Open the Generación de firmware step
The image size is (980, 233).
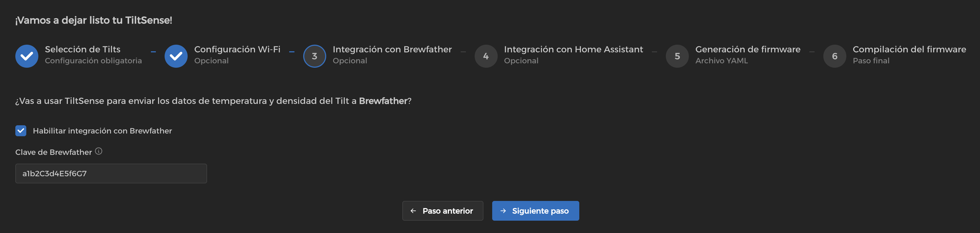coord(747,50)
